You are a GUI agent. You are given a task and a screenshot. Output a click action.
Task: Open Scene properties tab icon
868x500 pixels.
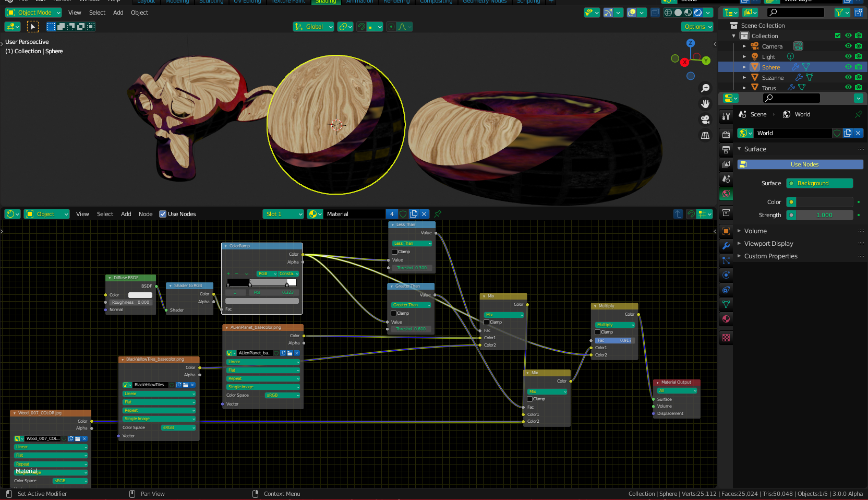[726, 179]
